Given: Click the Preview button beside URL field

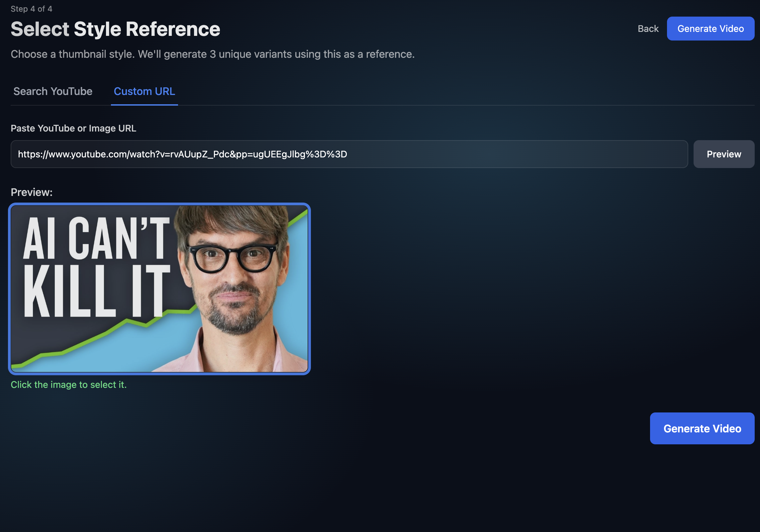Looking at the screenshot, I should (x=723, y=154).
